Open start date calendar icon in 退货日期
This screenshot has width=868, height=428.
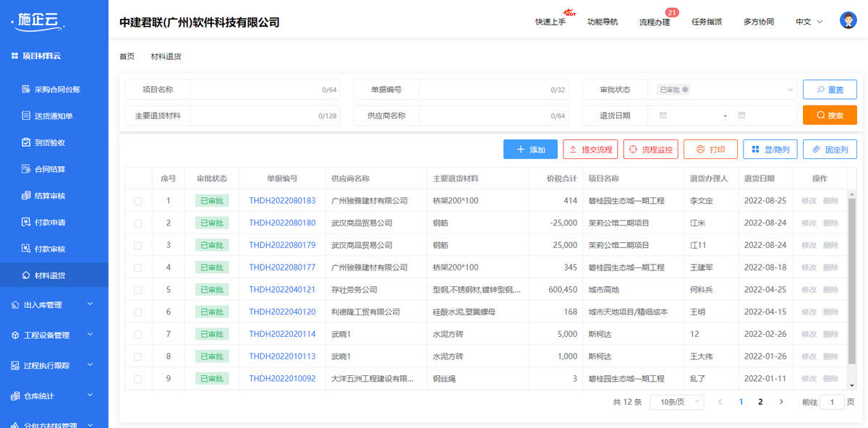[663, 116]
